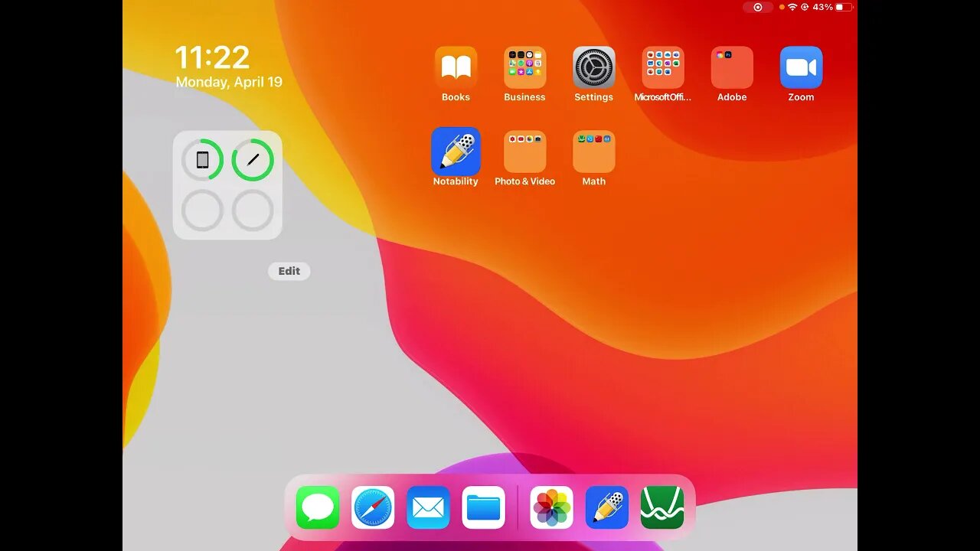Launch the Settings app

coord(593,67)
